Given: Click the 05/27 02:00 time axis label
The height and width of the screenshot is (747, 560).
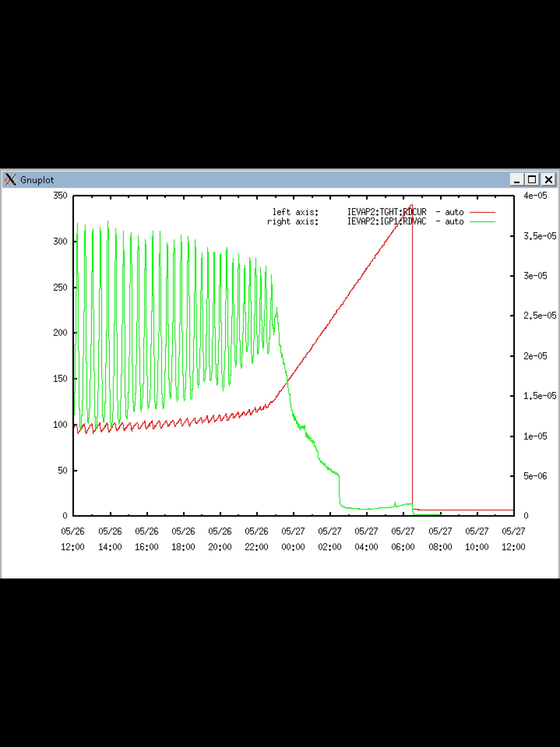Looking at the screenshot, I should tap(330, 539).
